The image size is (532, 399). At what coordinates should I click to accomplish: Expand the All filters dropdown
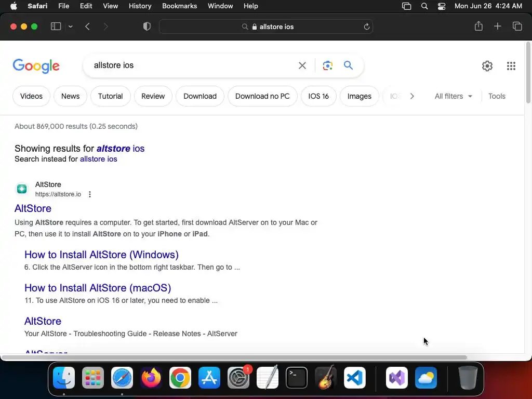coord(453,96)
